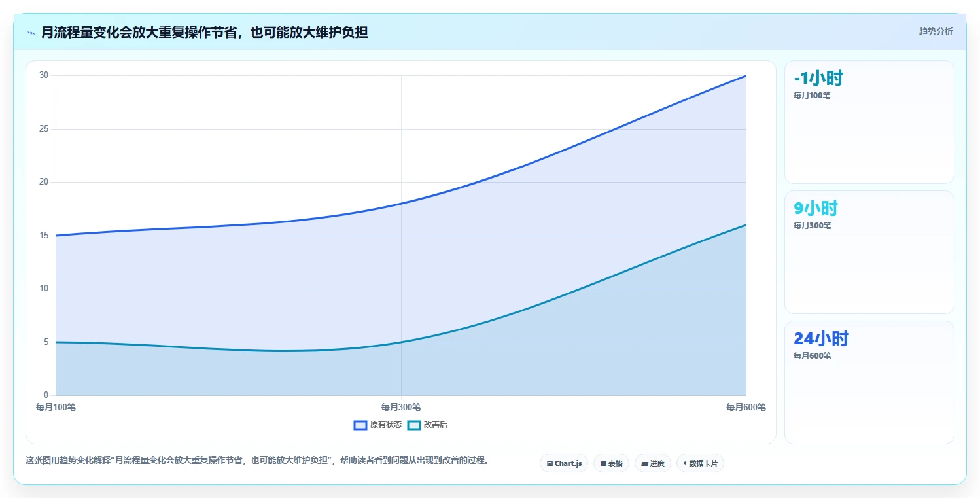Click the 每月600笔 x-axis label
This screenshot has width=980, height=498.
coord(746,407)
